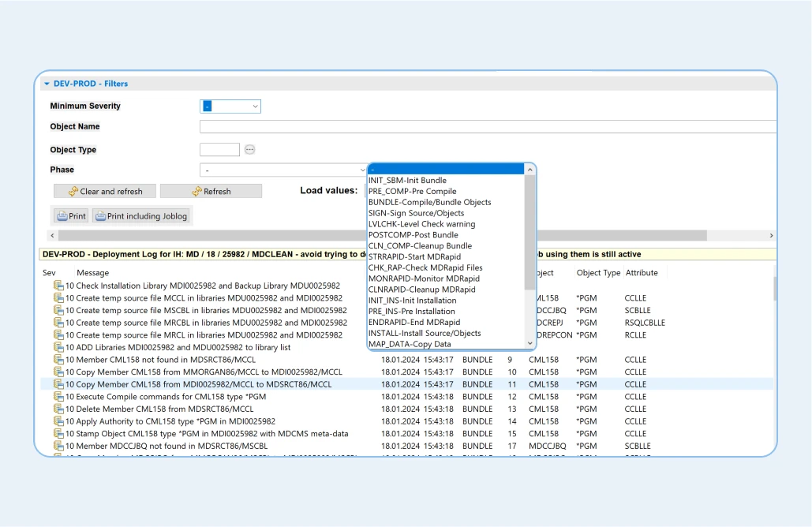Click log icon for Apply Authority row
Viewport: 812px width, 527px height.
58,421
